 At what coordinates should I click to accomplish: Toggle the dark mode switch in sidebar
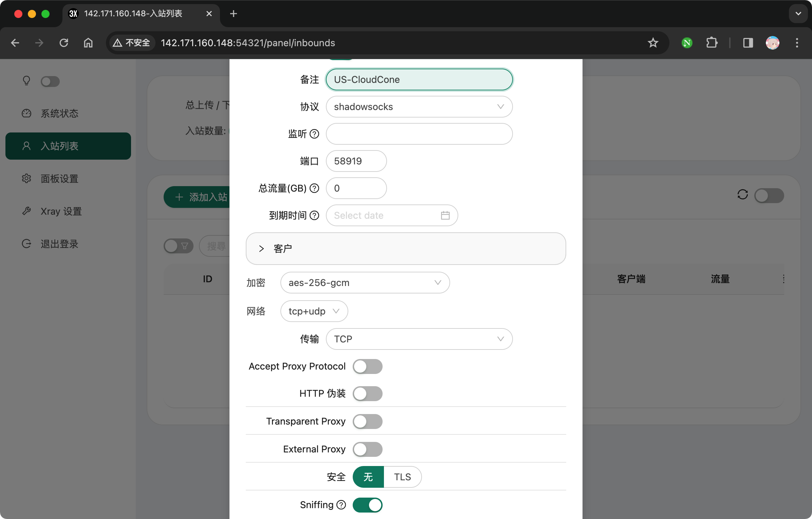[x=50, y=82]
